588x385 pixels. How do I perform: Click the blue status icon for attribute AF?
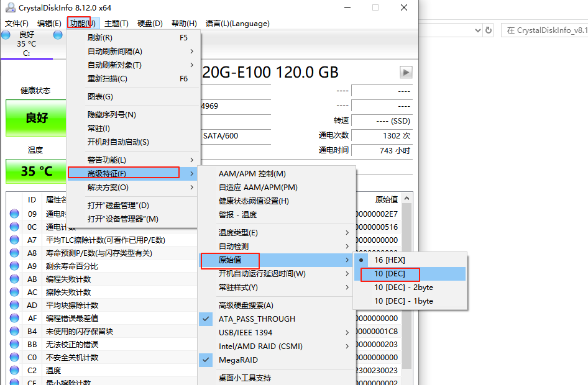[x=14, y=319]
